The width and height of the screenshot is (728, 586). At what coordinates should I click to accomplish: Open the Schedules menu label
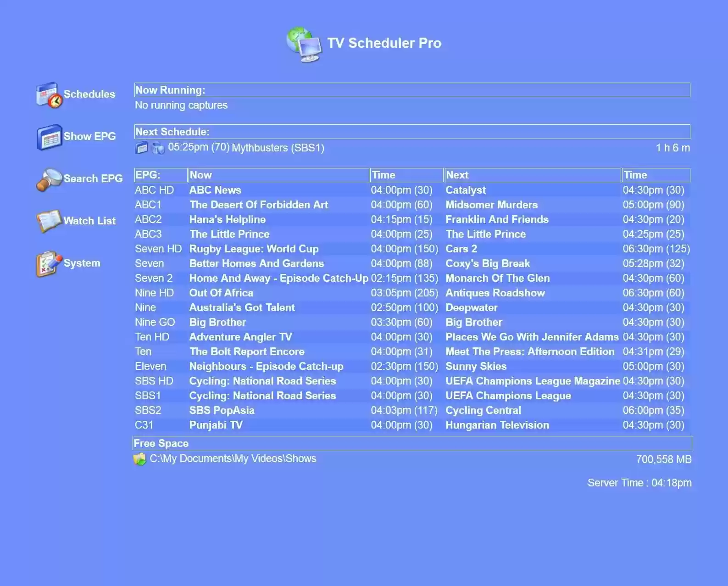[x=89, y=94]
